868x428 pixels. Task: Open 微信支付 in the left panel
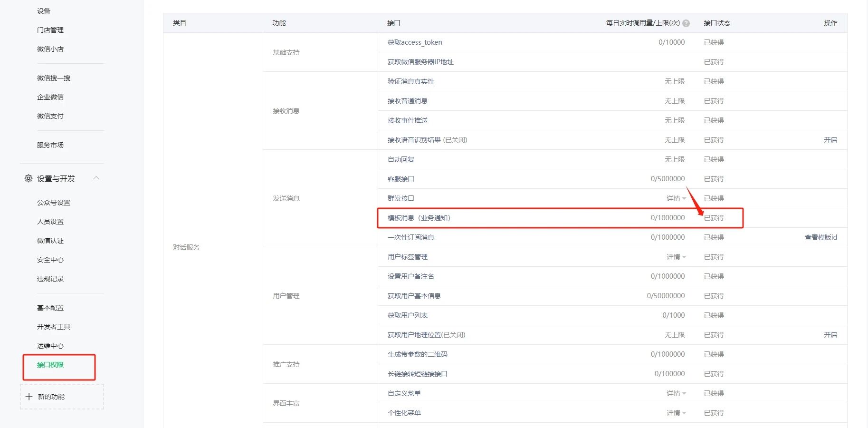[49, 116]
